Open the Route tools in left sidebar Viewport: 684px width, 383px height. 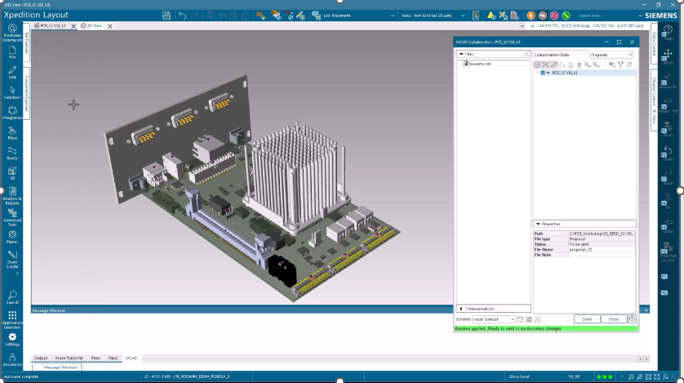pyautogui.click(x=12, y=153)
